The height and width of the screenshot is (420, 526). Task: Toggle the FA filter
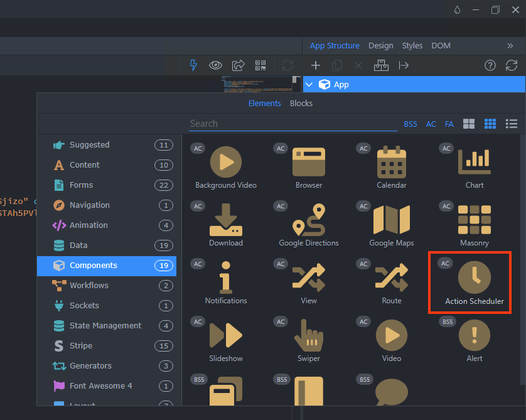pyautogui.click(x=449, y=124)
